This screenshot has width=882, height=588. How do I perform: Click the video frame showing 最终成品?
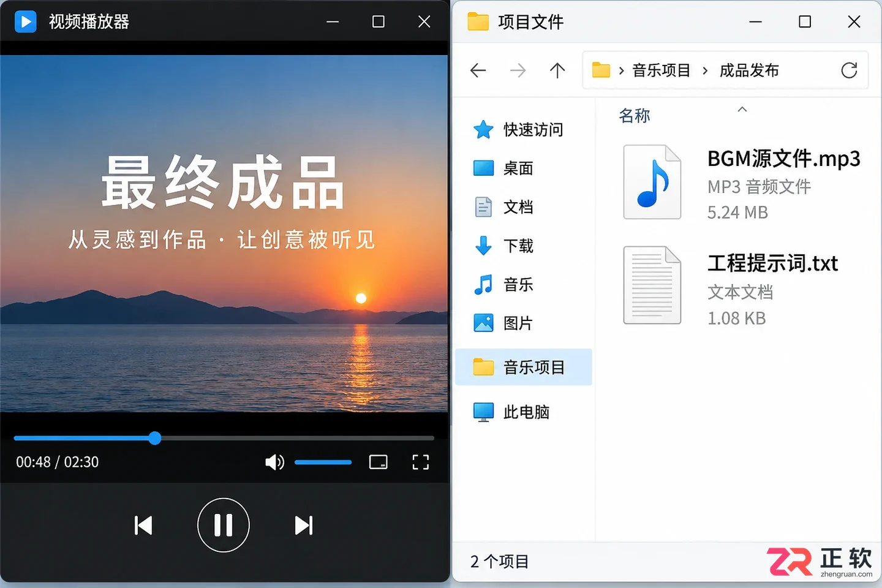(224, 233)
